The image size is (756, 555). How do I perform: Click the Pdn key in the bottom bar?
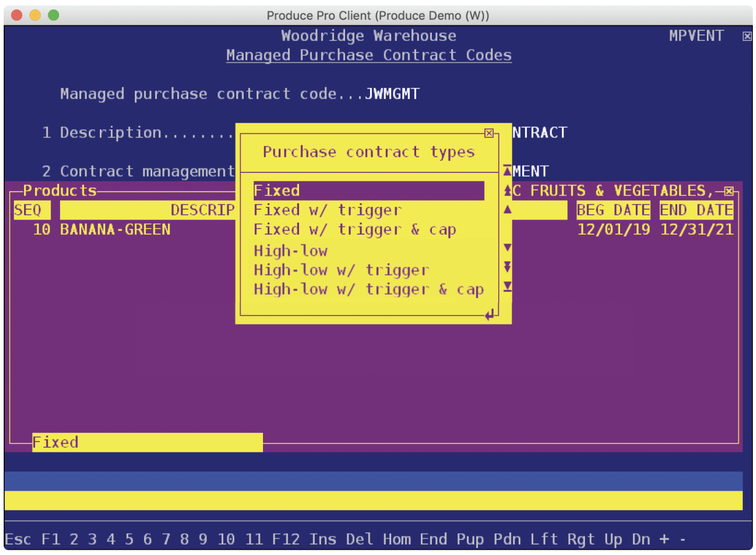tap(507, 539)
